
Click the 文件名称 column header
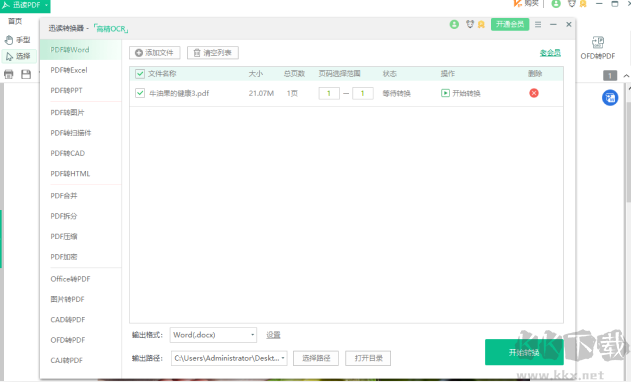[x=162, y=74]
